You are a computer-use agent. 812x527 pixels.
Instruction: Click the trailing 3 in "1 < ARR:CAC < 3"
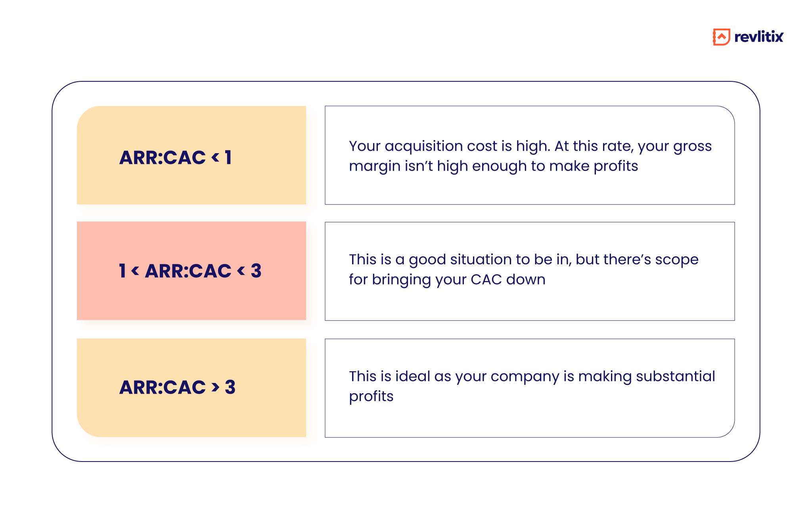click(x=256, y=271)
